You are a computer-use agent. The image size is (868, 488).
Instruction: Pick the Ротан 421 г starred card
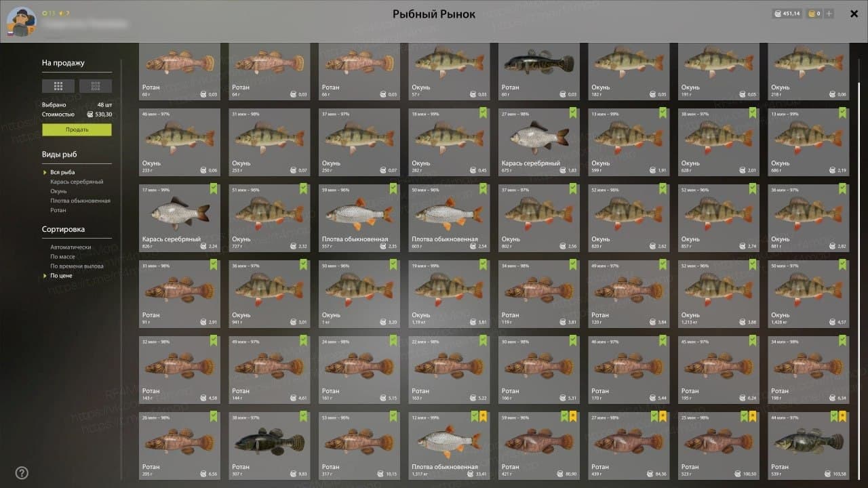pos(539,446)
